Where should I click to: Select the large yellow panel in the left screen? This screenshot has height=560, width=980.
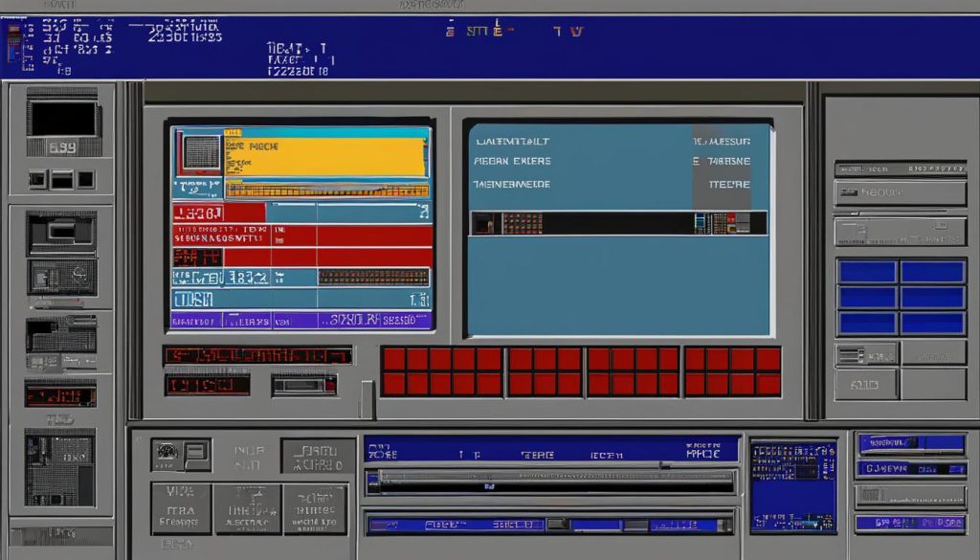pyautogui.click(x=325, y=156)
